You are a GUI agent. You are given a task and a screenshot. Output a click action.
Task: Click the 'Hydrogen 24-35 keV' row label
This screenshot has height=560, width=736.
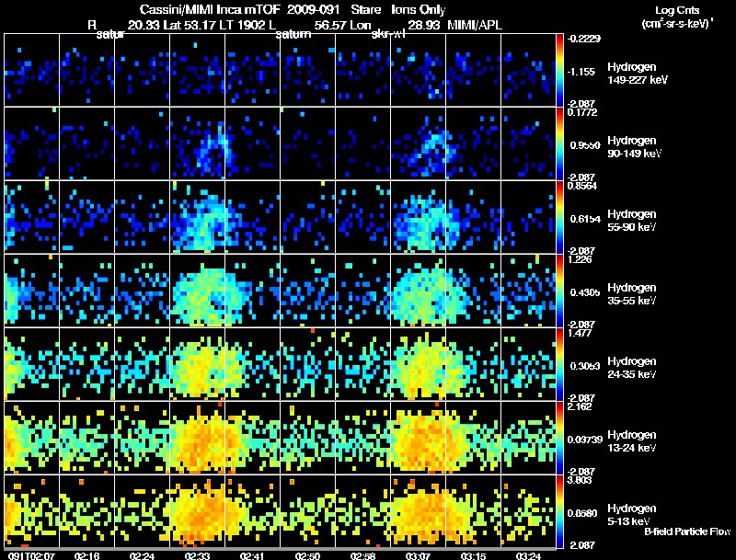tap(632, 368)
